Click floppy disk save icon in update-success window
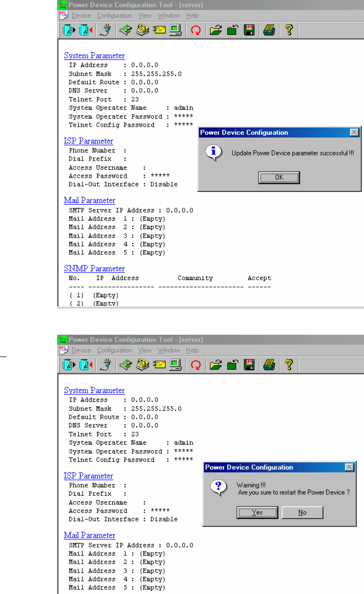The height and width of the screenshot is (594, 364). click(249, 30)
